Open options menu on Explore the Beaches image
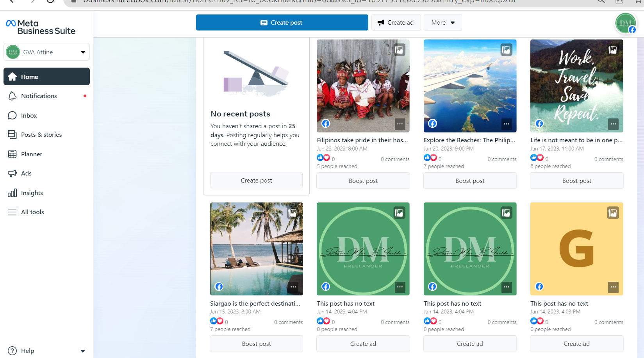Image resolution: width=644 pixels, height=358 pixels. [507, 124]
